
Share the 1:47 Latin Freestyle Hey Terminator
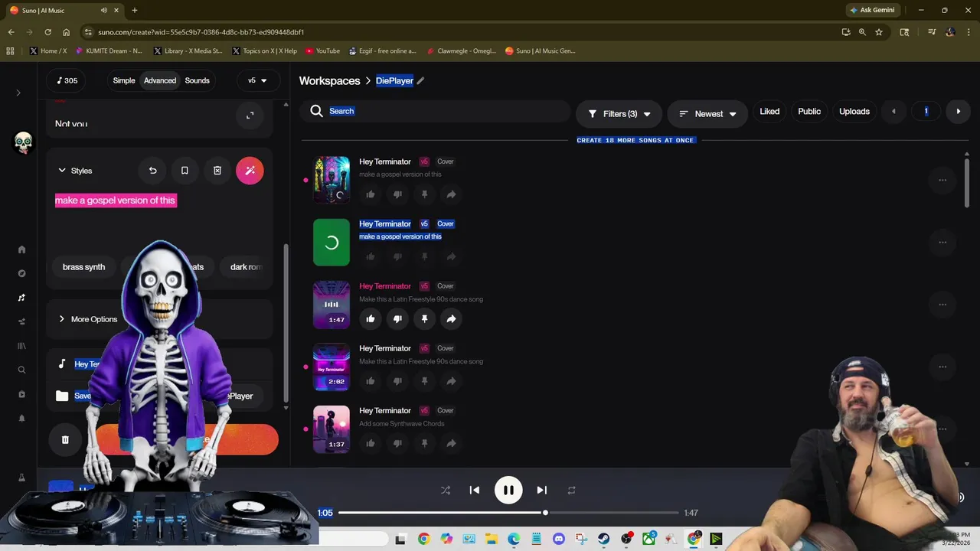point(451,319)
